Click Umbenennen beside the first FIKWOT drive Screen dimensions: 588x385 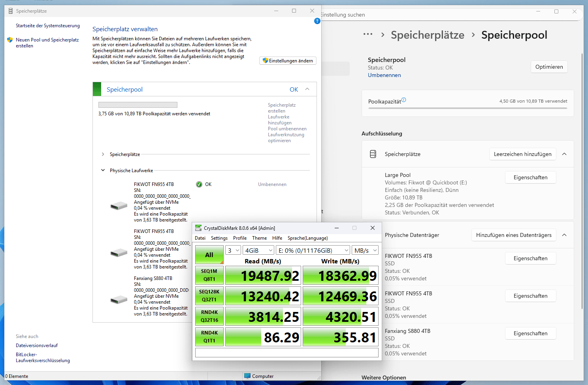pos(272,184)
